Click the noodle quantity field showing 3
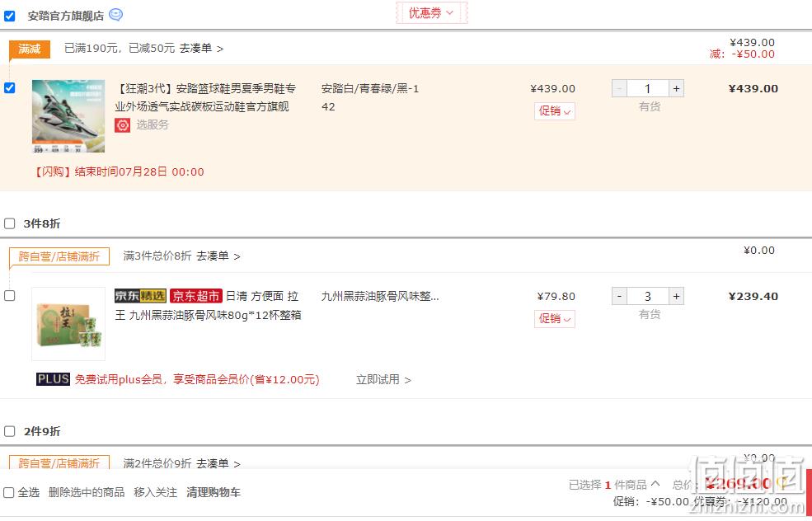The width and height of the screenshot is (812, 521). [x=648, y=296]
